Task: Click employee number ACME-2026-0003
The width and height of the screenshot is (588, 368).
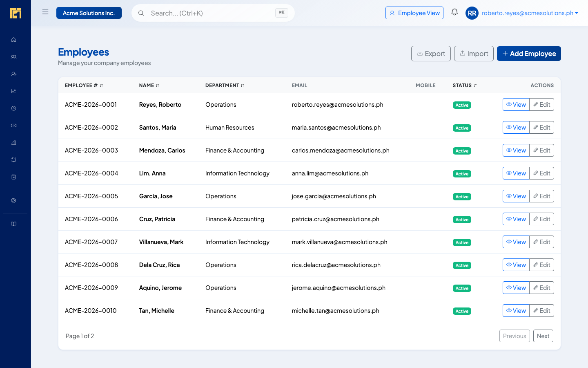Action: click(x=91, y=150)
